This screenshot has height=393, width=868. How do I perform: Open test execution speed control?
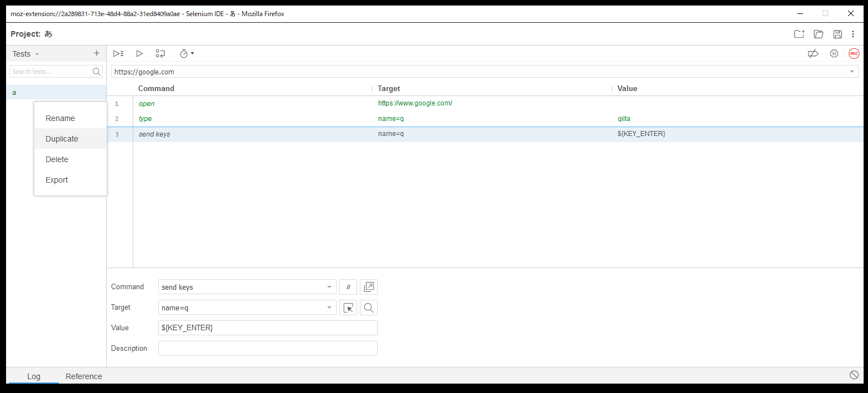click(187, 53)
